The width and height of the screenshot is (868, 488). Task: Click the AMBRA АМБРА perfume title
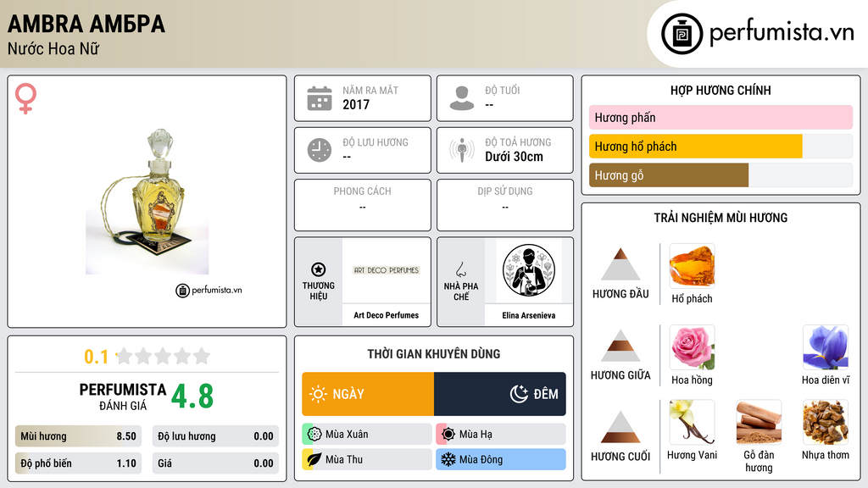click(x=86, y=24)
